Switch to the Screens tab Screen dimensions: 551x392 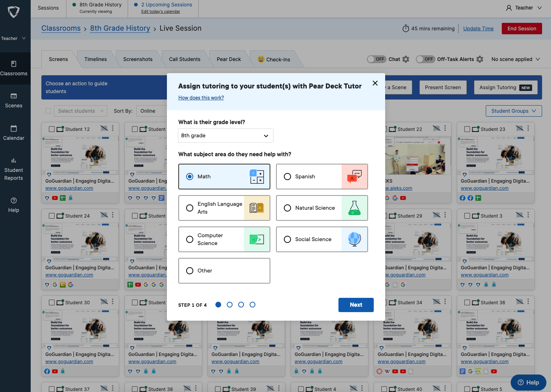point(58,59)
